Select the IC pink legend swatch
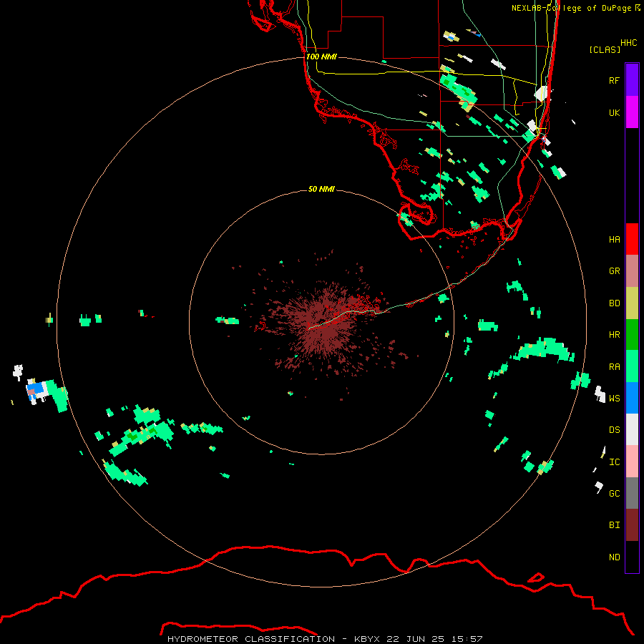Image resolution: width=644 pixels, height=644 pixels. [x=632, y=462]
